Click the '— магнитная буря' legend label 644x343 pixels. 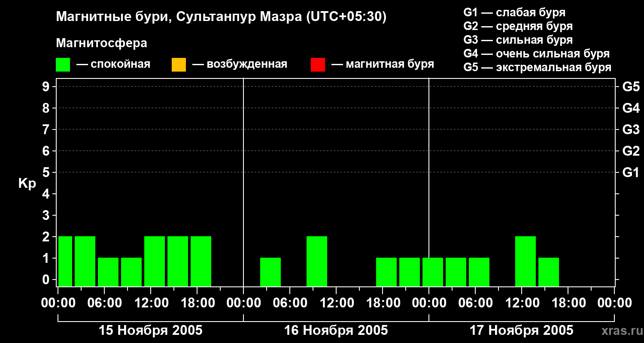tap(383, 64)
